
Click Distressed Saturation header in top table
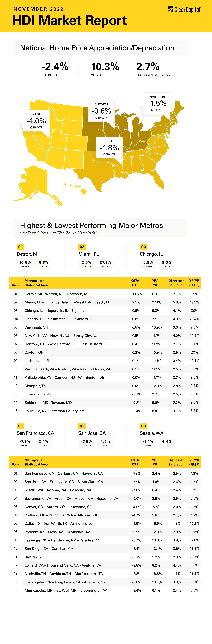(x=176, y=283)
